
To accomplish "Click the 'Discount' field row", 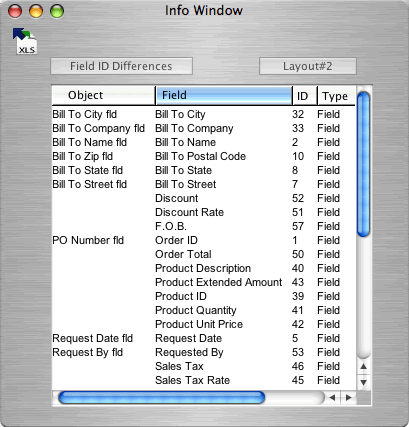I will (x=177, y=198).
